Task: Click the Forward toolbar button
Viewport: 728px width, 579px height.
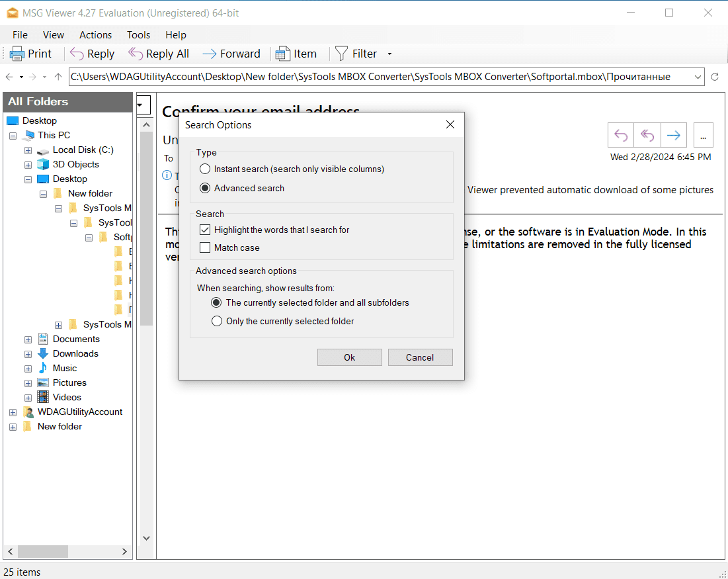Action: 231,54
